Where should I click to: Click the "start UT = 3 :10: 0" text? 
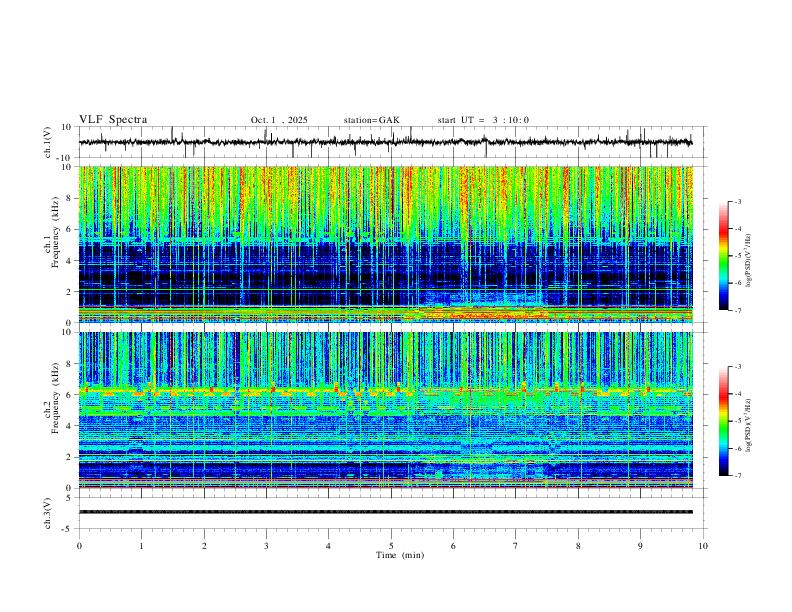point(483,120)
